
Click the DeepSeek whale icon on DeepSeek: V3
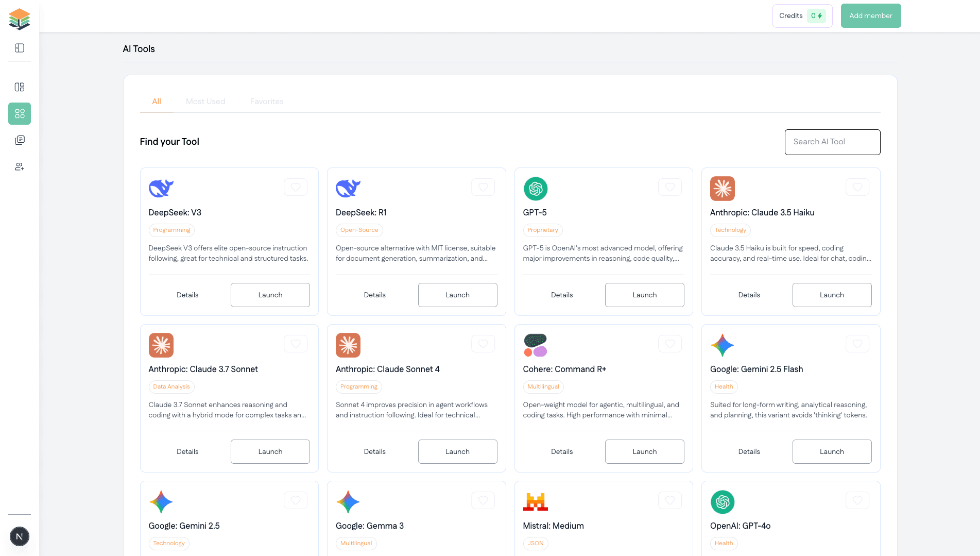click(x=161, y=188)
